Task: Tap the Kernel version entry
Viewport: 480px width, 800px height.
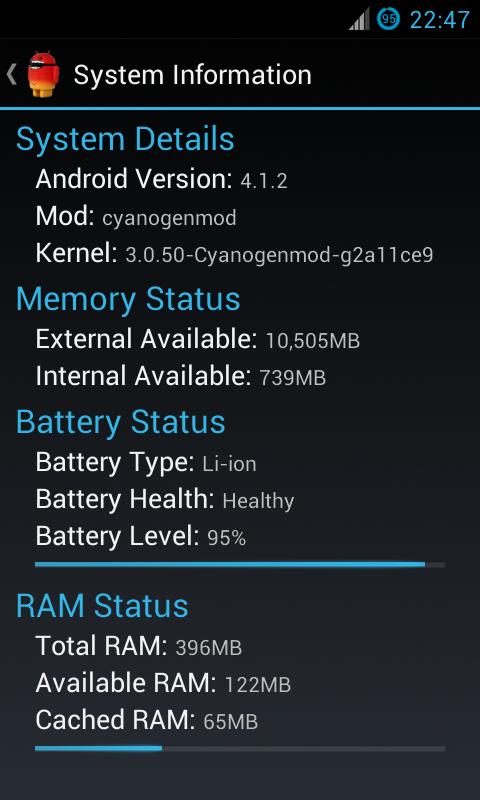Action: 234,254
